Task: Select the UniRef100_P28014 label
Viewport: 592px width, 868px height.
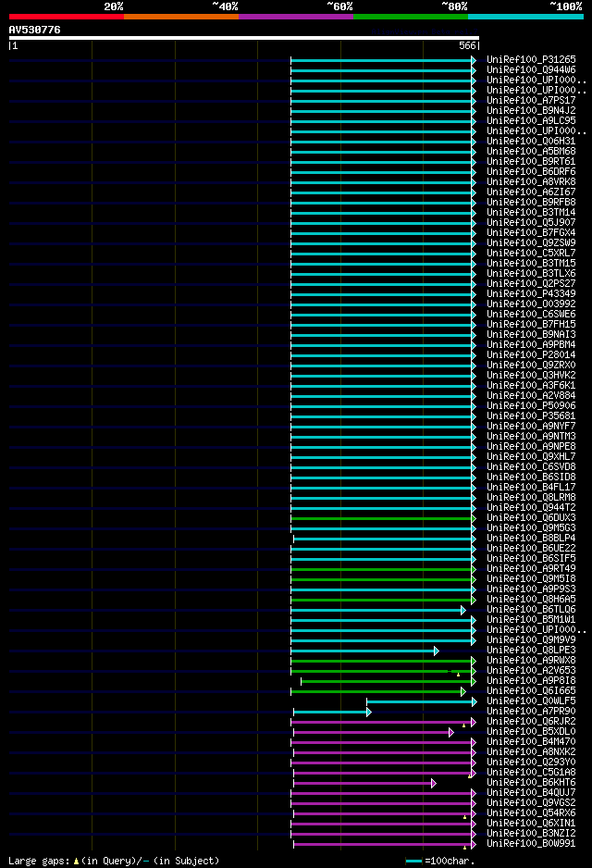Action: pyautogui.click(x=531, y=354)
